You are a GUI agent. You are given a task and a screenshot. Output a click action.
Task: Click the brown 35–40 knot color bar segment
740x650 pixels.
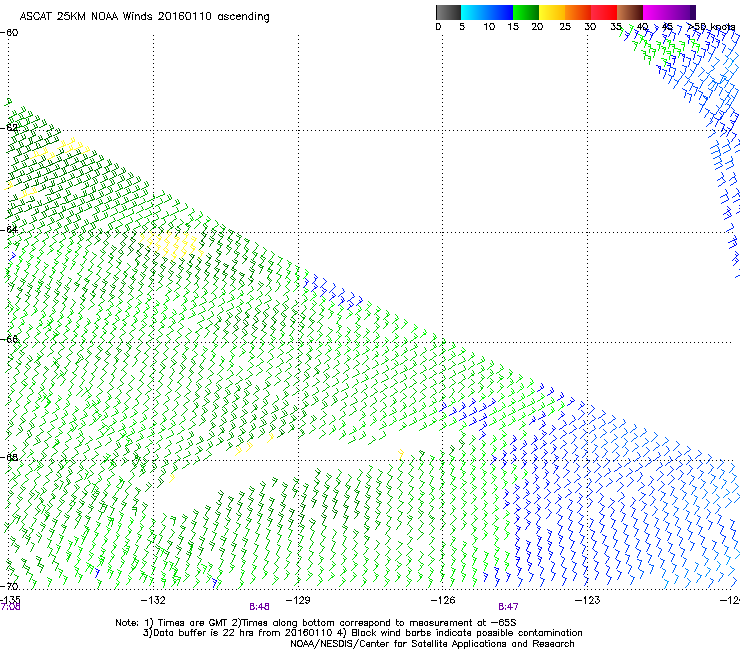[x=630, y=12]
